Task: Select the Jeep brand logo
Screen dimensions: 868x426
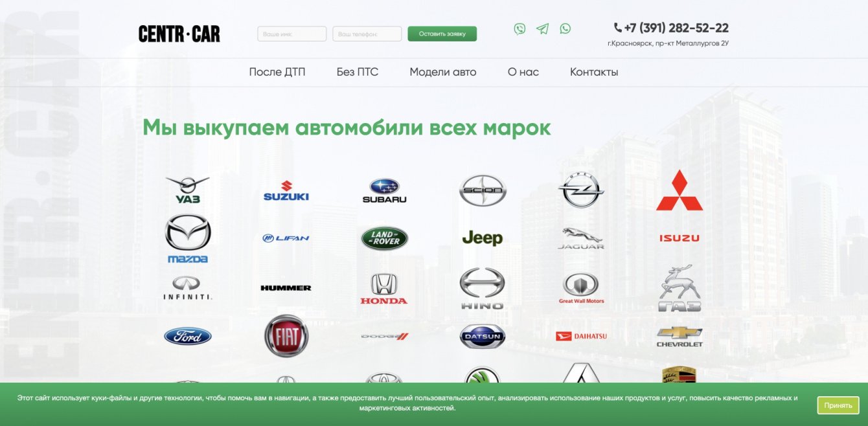Action: pyautogui.click(x=483, y=238)
